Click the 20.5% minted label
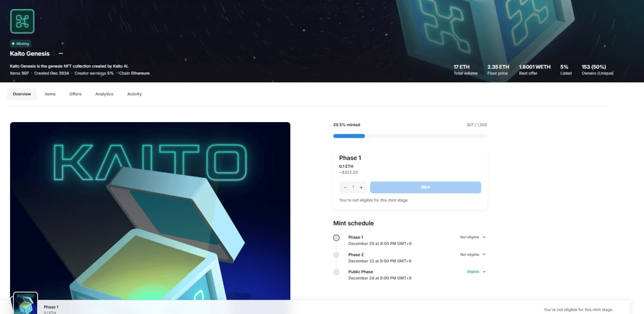 click(347, 125)
